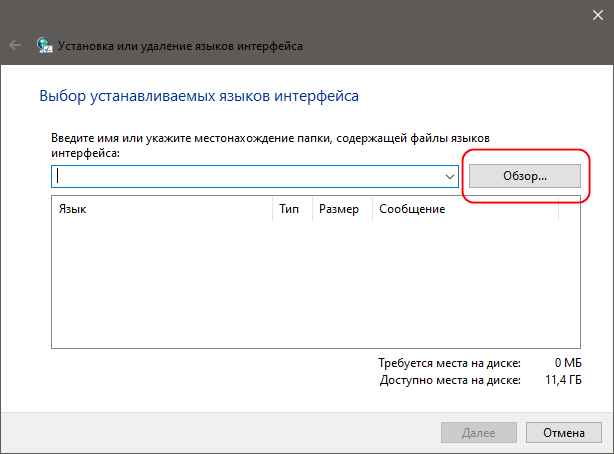This screenshot has width=614, height=454.
Task: Sort by the Размер column header
Action: (x=342, y=209)
